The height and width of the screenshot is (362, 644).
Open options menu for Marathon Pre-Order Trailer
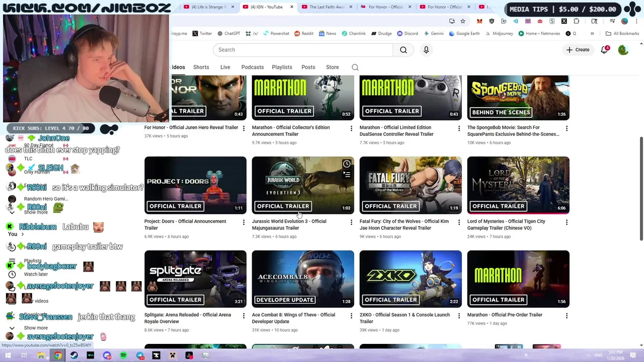[567, 316]
